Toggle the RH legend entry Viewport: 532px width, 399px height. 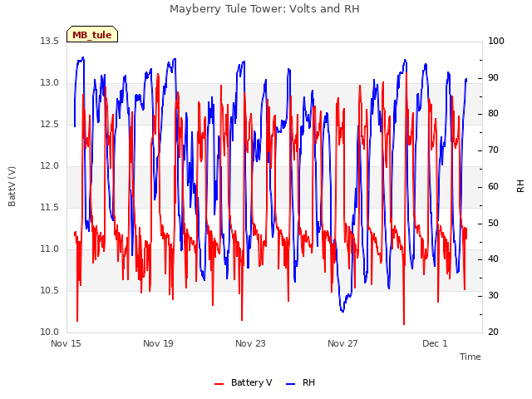[x=300, y=382]
